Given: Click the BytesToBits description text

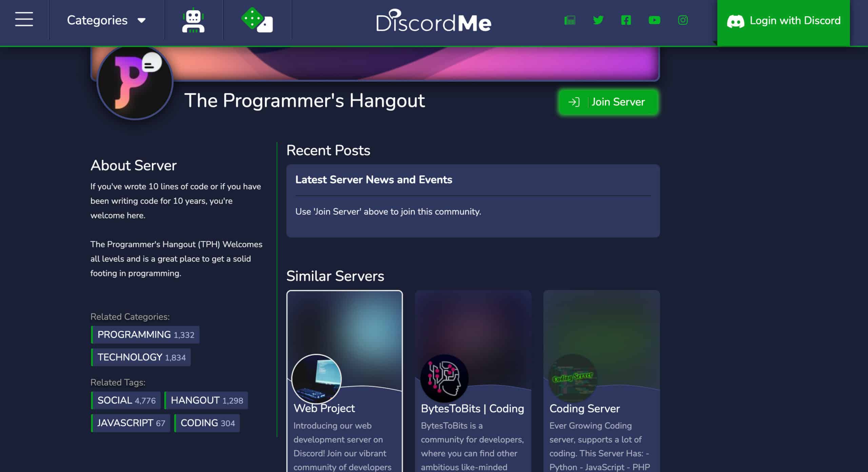Looking at the screenshot, I should 472,447.
